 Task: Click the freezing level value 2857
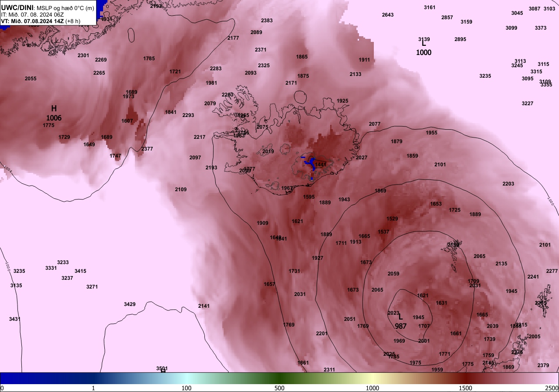click(x=447, y=17)
